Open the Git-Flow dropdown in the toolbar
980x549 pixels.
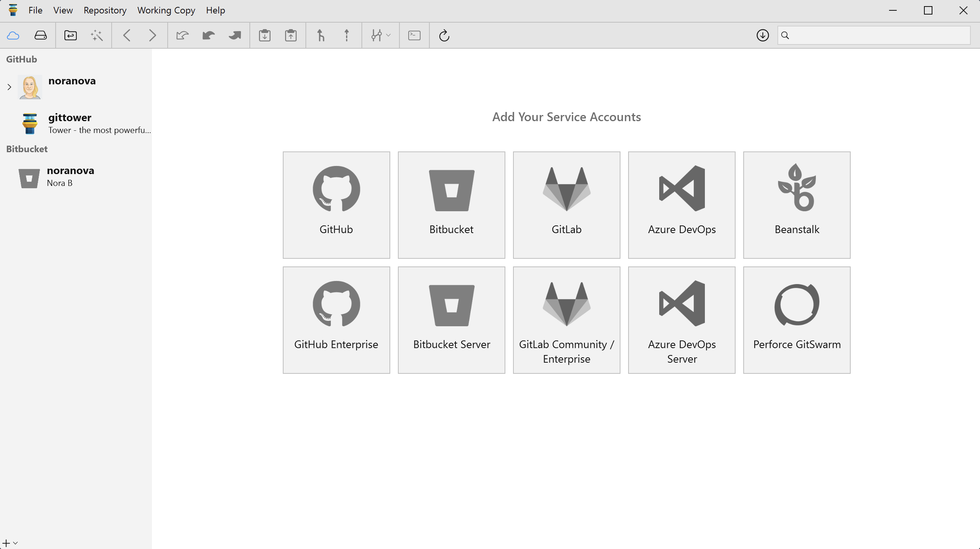coord(380,35)
